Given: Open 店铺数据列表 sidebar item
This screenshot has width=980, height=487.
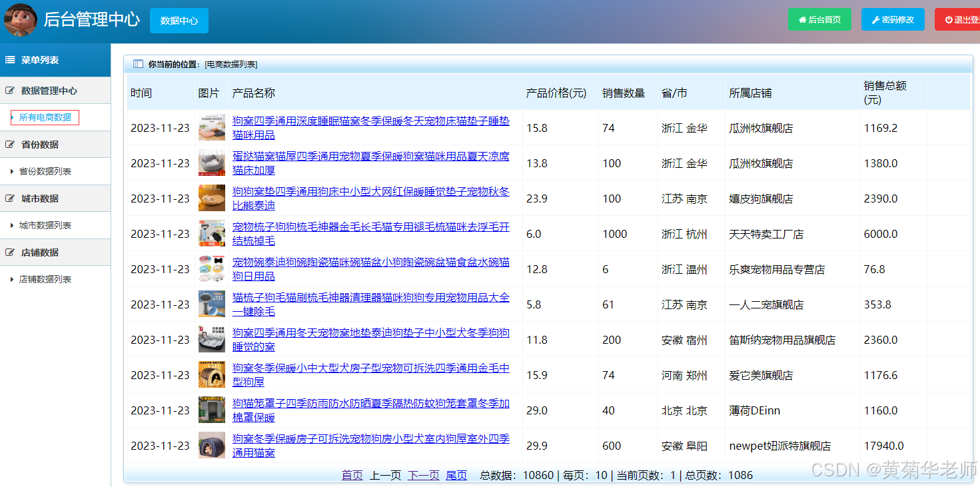Looking at the screenshot, I should tap(45, 279).
